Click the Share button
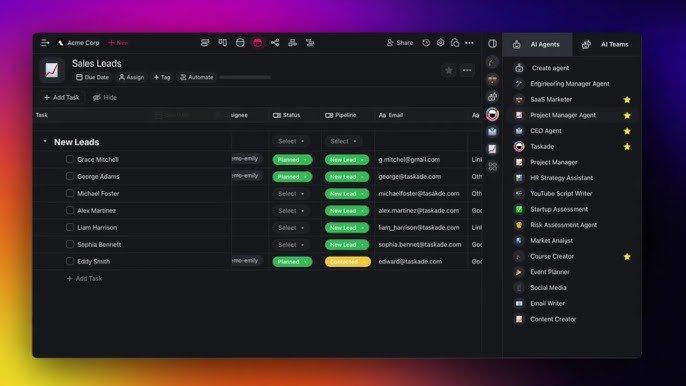The image size is (686, 386). coord(400,43)
